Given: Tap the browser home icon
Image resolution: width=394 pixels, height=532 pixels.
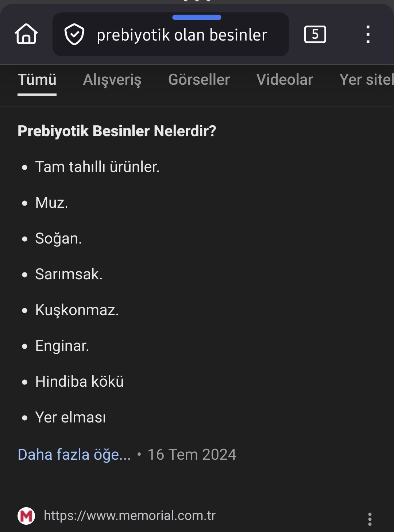Looking at the screenshot, I should (26, 34).
